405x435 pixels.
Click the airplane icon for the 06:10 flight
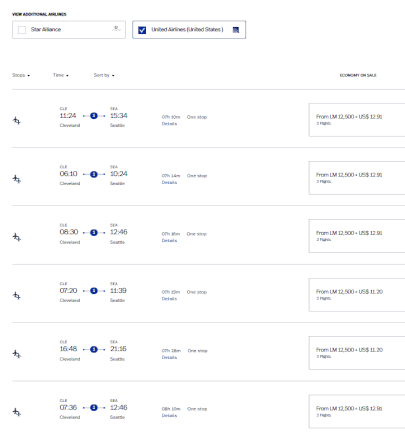pos(17,179)
